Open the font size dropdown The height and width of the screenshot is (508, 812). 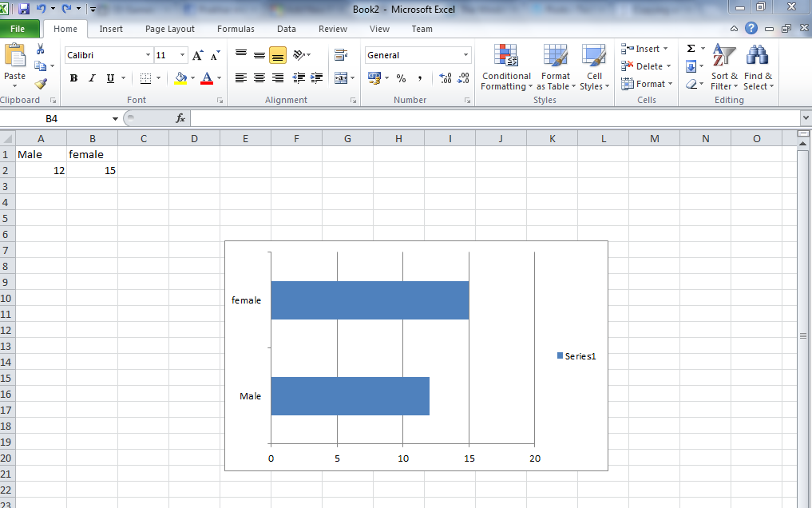point(182,55)
